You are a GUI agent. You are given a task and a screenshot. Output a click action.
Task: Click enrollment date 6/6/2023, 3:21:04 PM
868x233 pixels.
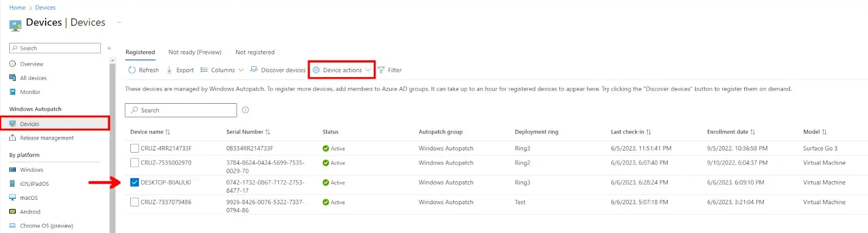coord(736,202)
